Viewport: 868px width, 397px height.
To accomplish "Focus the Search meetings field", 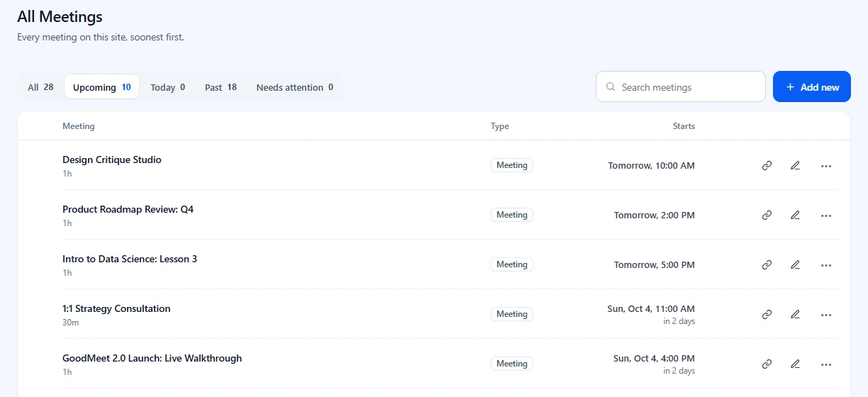I will [x=681, y=86].
